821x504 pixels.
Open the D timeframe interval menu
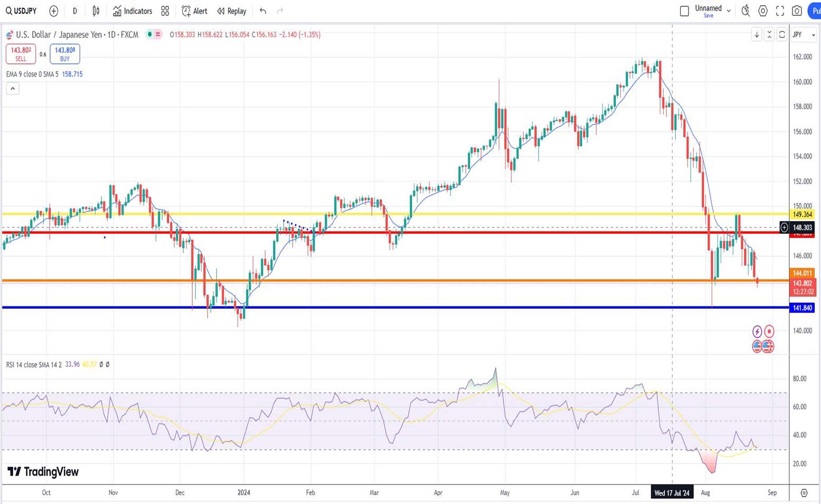(75, 11)
